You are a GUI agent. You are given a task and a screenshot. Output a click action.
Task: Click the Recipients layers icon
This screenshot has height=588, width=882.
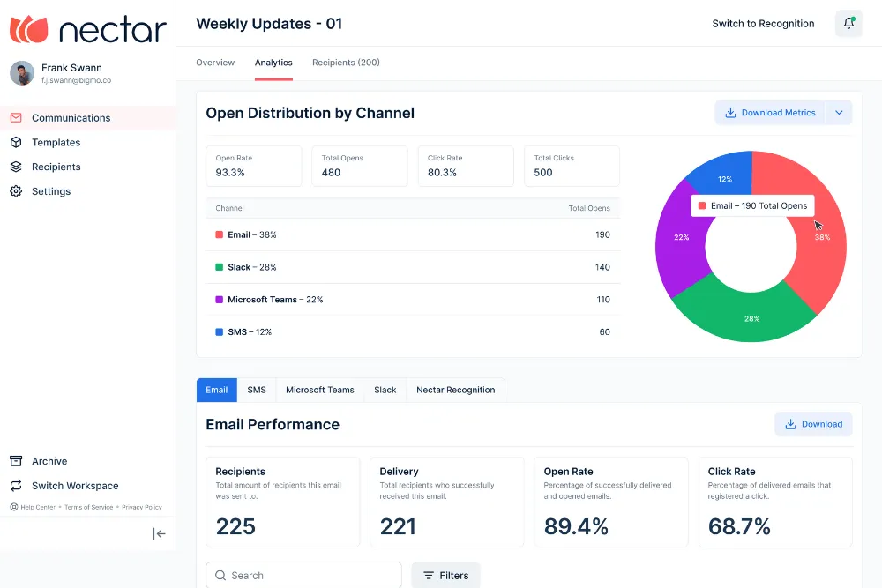pyautogui.click(x=16, y=167)
